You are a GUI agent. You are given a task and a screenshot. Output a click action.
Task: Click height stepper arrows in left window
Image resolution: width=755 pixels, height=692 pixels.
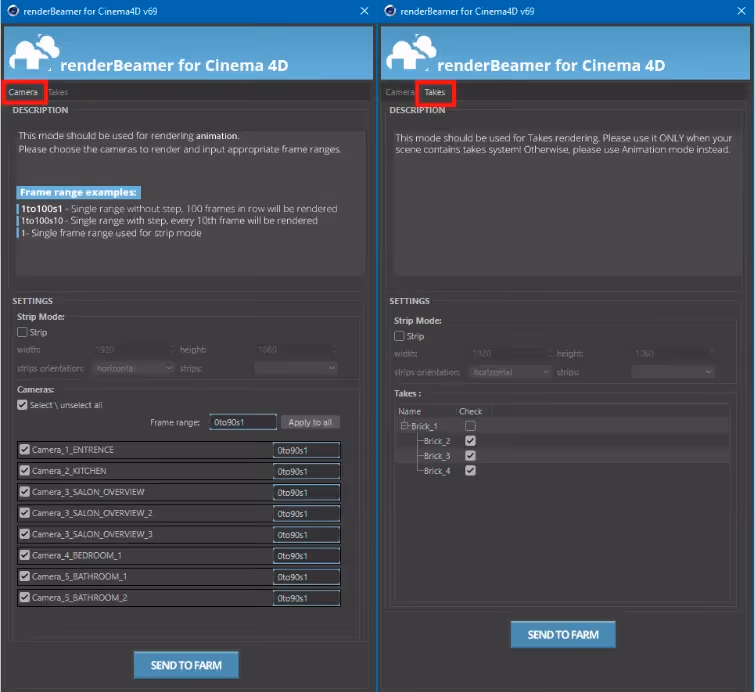335,350
